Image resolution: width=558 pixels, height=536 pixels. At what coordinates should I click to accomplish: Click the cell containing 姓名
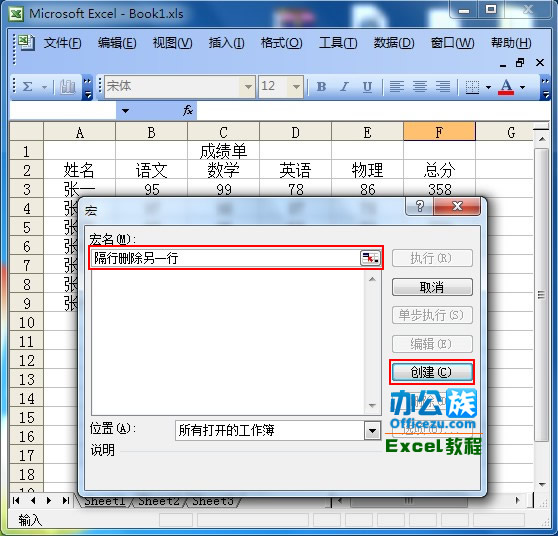pyautogui.click(x=80, y=170)
